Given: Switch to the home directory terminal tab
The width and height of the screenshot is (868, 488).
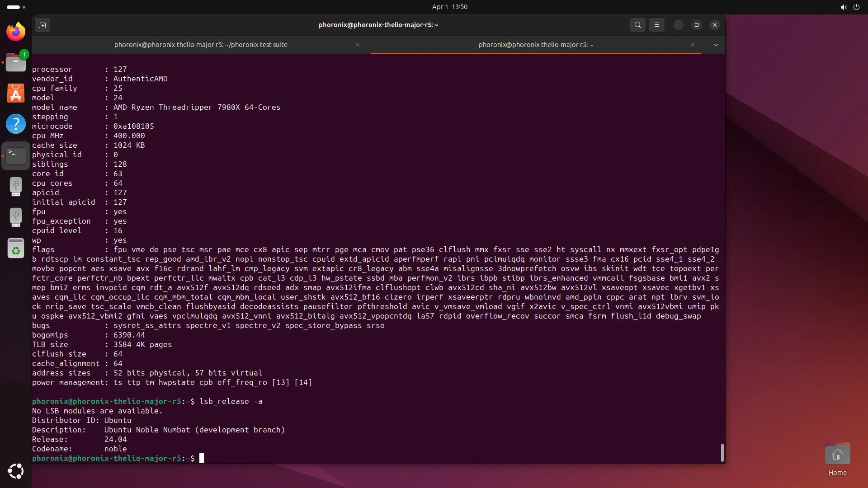Looking at the screenshot, I should tap(535, 45).
